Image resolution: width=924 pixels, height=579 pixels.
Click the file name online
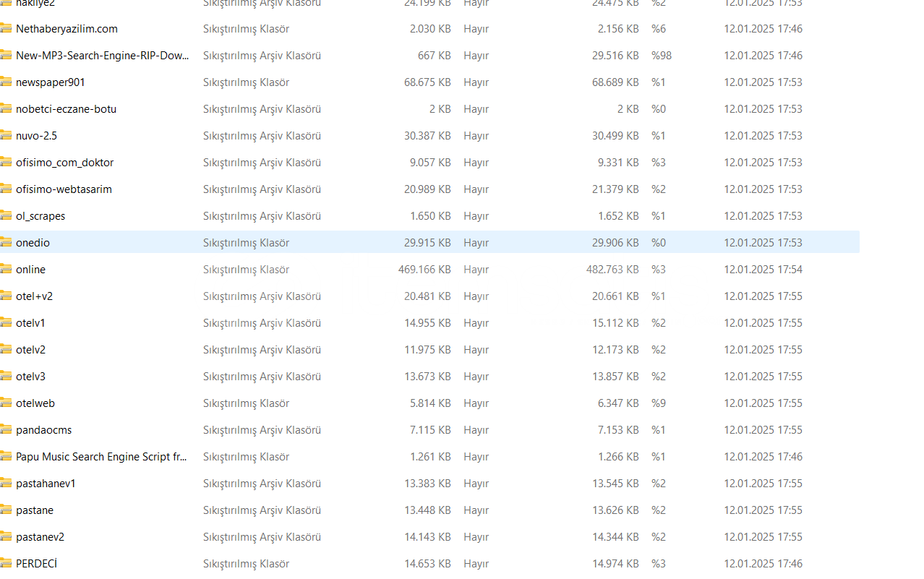tap(30, 270)
